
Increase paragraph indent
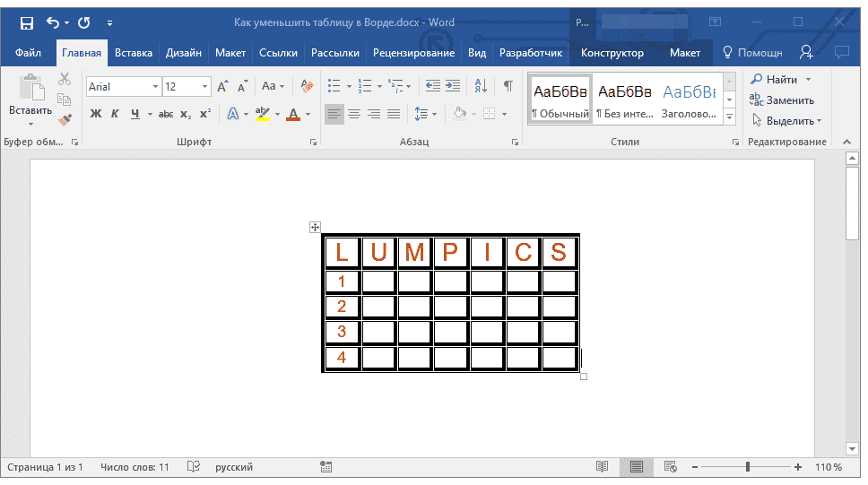point(453,86)
